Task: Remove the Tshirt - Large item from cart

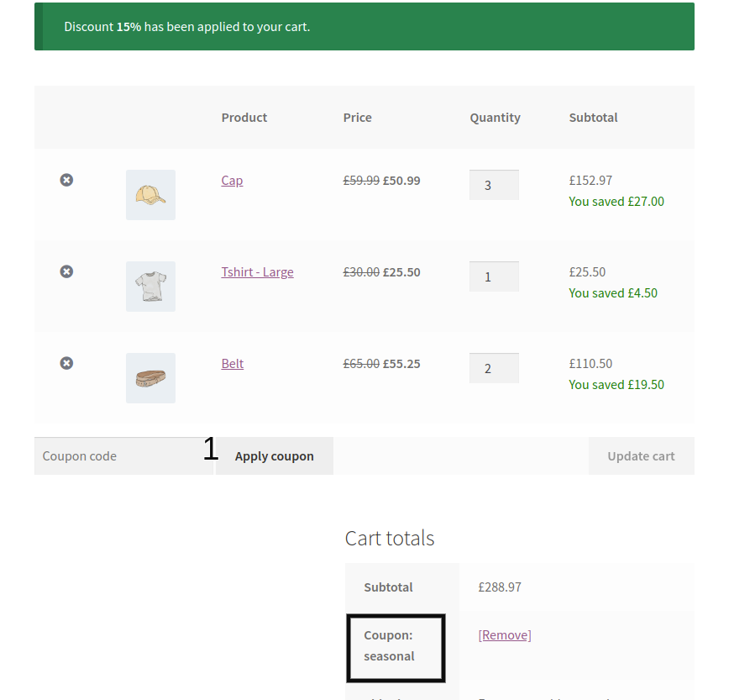Action: pyautogui.click(x=66, y=271)
